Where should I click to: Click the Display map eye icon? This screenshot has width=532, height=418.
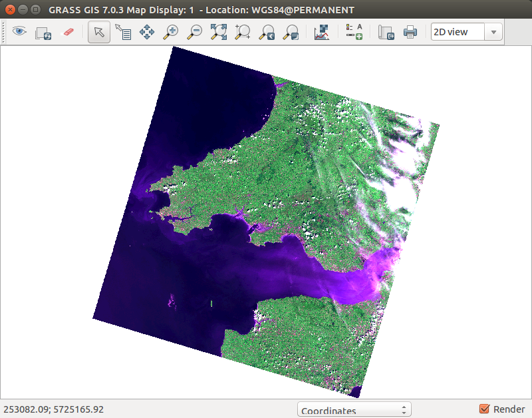click(19, 32)
